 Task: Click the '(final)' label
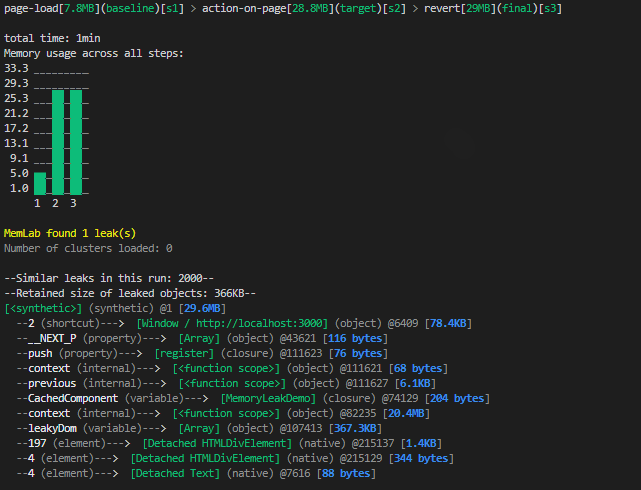click(517, 9)
